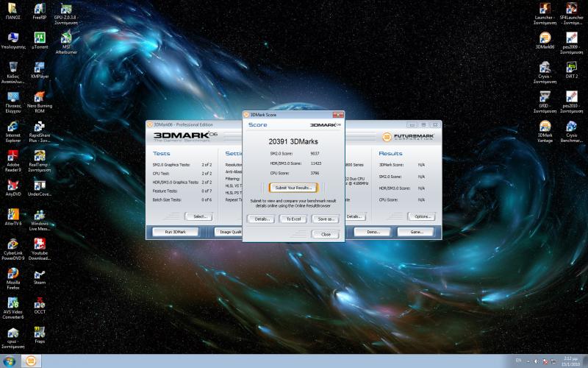Image resolution: width=588 pixels, height=368 pixels.
Task: Open Adobe Reader 9 shortcut
Action: click(13, 161)
